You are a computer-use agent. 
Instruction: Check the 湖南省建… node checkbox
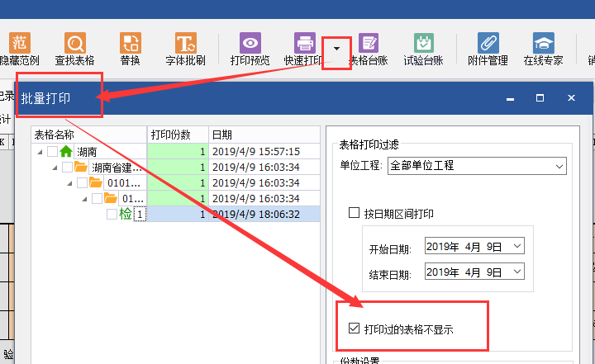coord(67,167)
